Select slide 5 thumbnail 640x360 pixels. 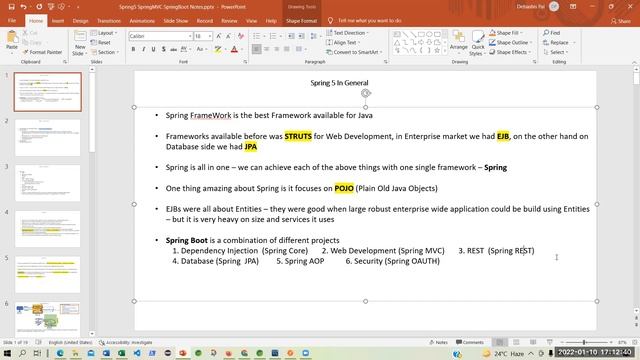48,274
